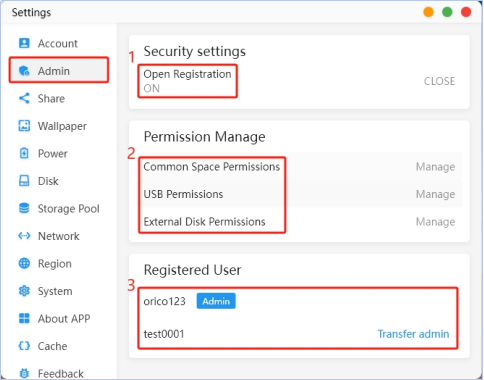The height and width of the screenshot is (380, 484).
Task: Open the Region globe icon
Action: 24,263
